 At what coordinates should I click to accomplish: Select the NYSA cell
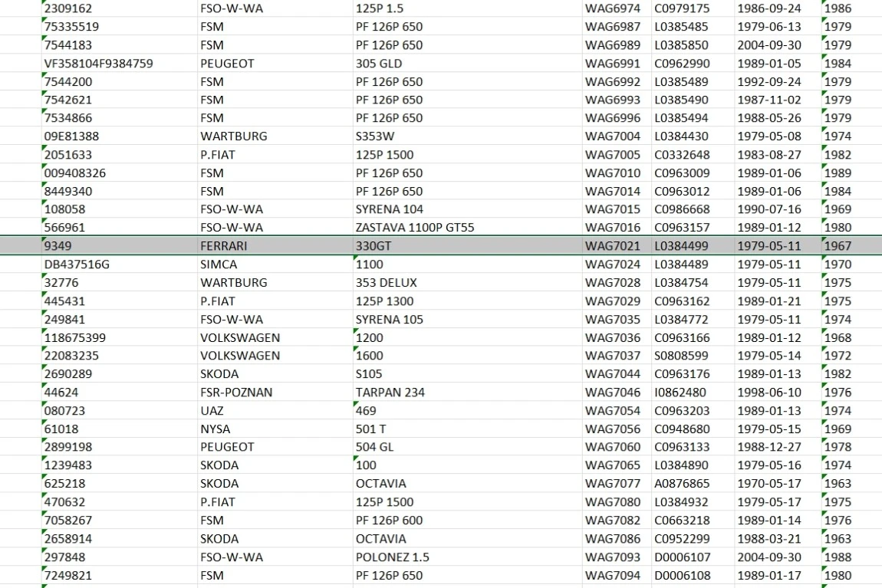pos(215,429)
